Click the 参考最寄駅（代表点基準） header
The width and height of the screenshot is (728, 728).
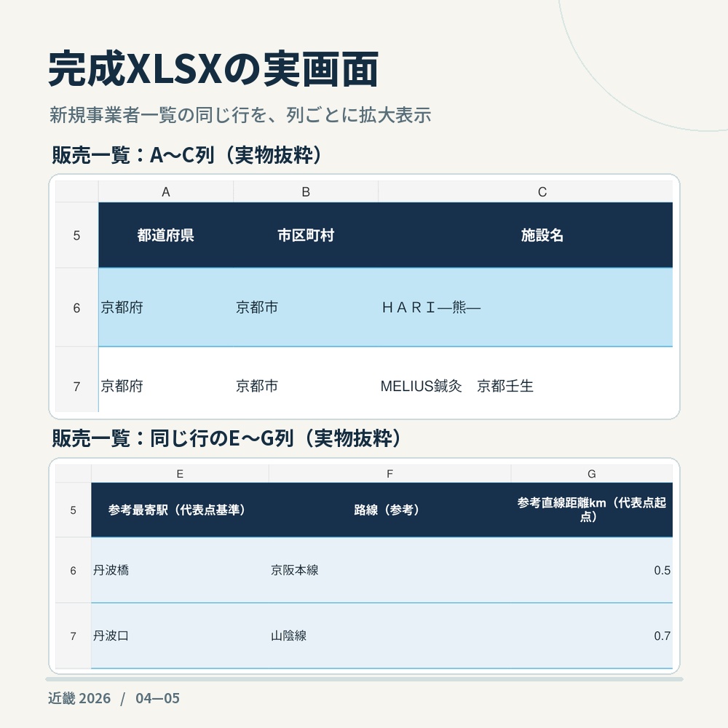click(x=180, y=510)
